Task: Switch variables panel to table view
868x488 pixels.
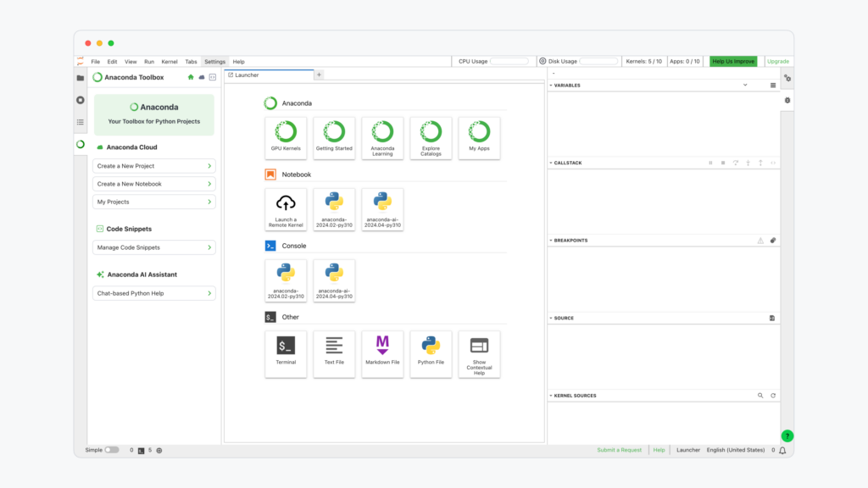Action: click(773, 86)
